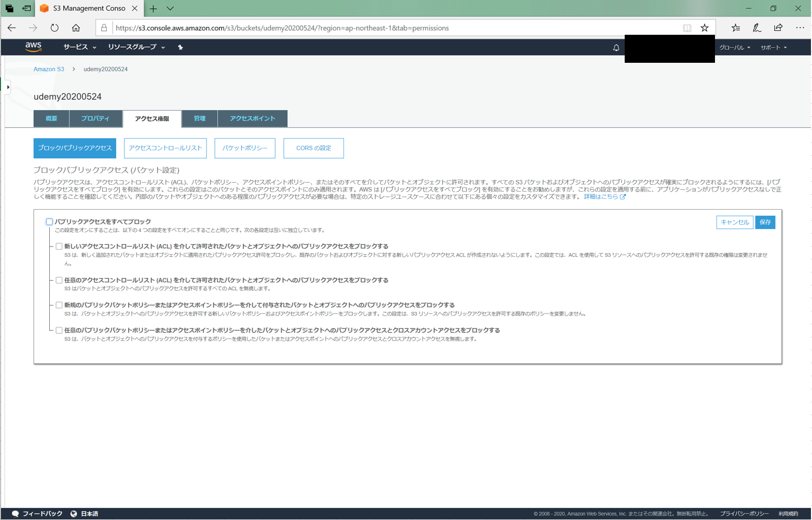Share this page with share icon

coord(778,28)
